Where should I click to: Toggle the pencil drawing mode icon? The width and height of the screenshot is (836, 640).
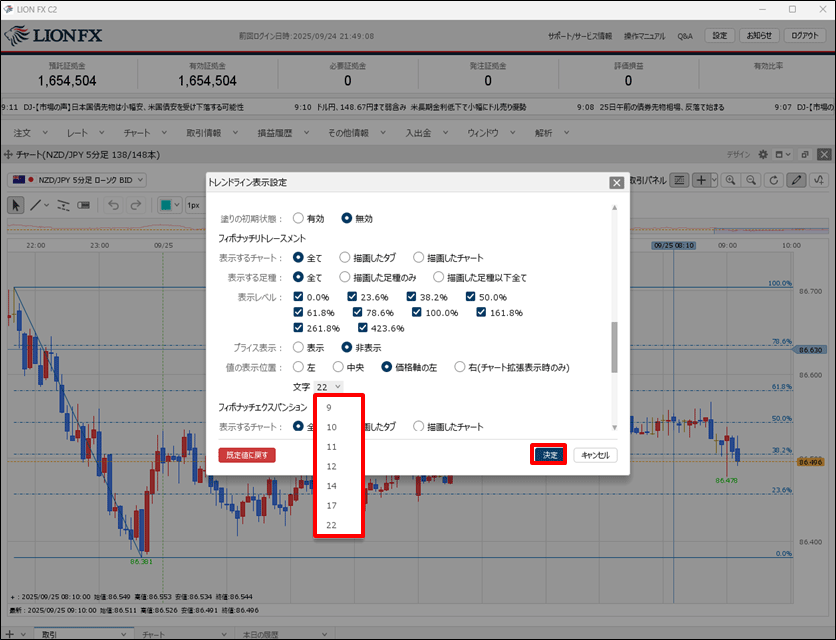[x=797, y=180]
